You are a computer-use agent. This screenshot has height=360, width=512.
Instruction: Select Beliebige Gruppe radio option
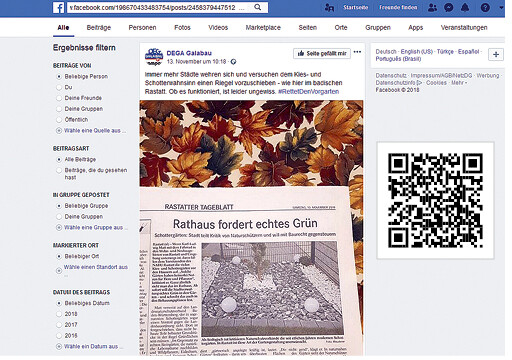(59, 206)
